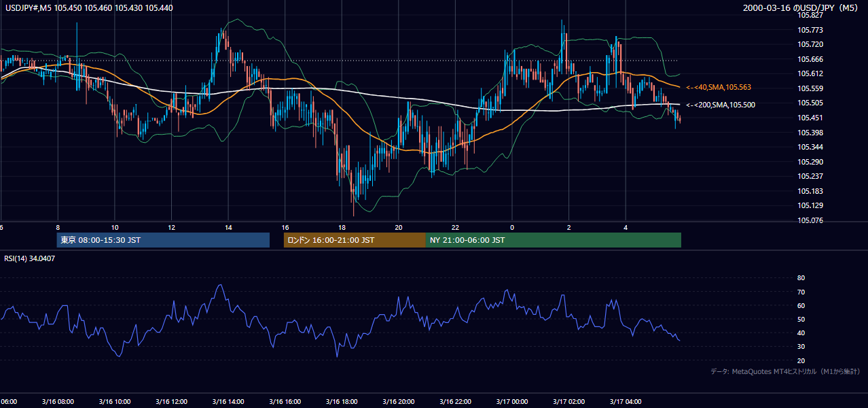Click bottom time label 3/16 22:00
This screenshot has width=868, height=408.
click(x=455, y=401)
